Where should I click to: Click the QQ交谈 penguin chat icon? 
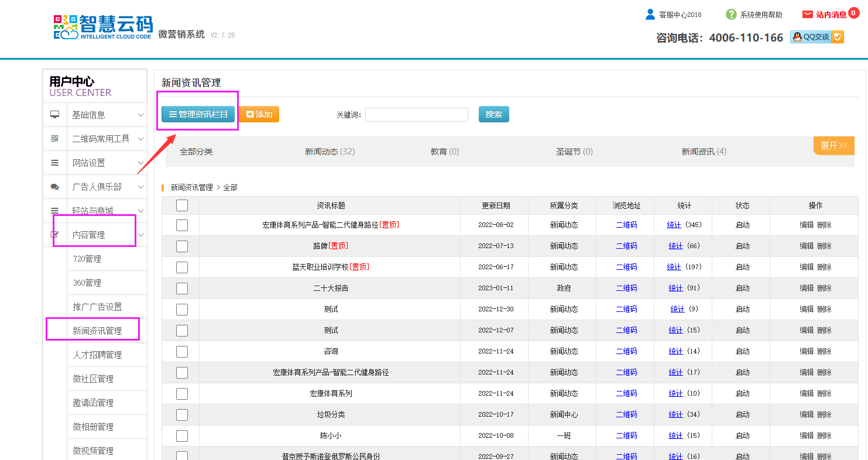point(797,37)
